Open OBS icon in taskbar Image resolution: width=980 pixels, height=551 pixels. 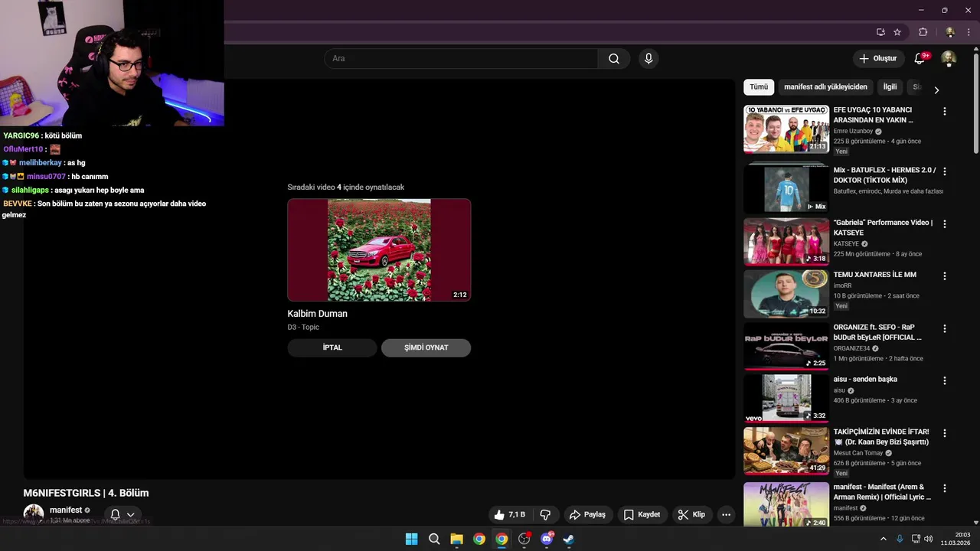click(524, 539)
